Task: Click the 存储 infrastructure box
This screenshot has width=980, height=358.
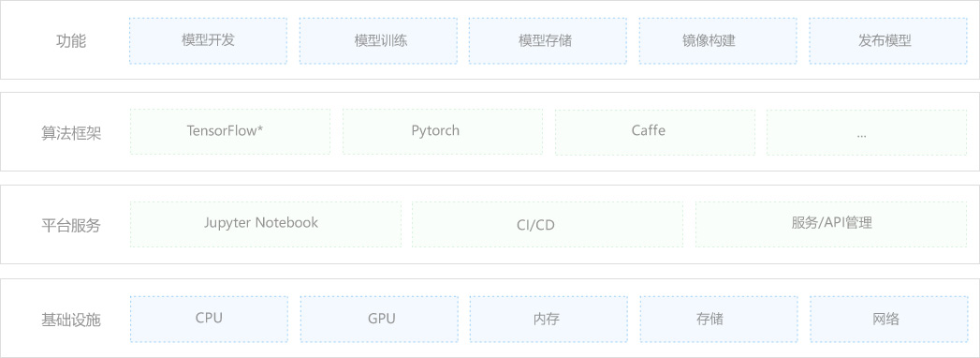Action: tap(719, 320)
